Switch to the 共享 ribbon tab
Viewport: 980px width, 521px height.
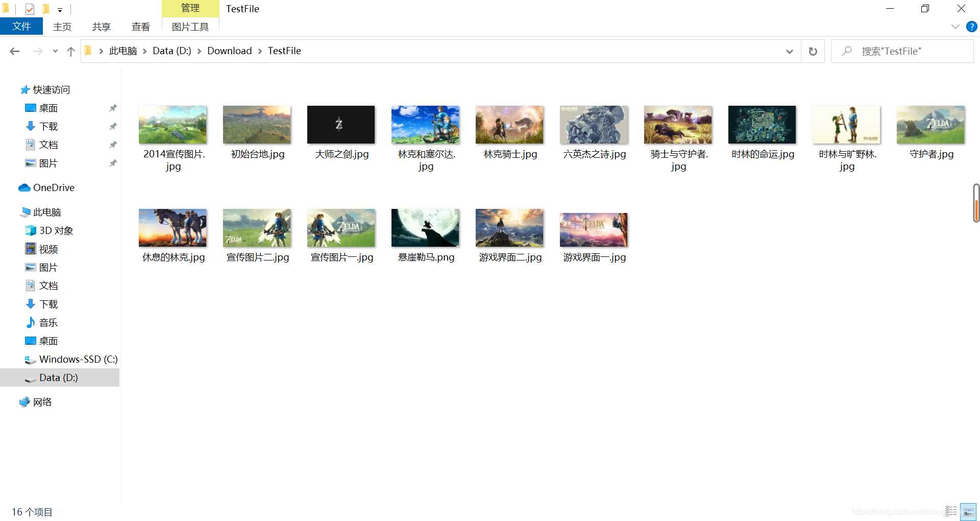point(102,27)
